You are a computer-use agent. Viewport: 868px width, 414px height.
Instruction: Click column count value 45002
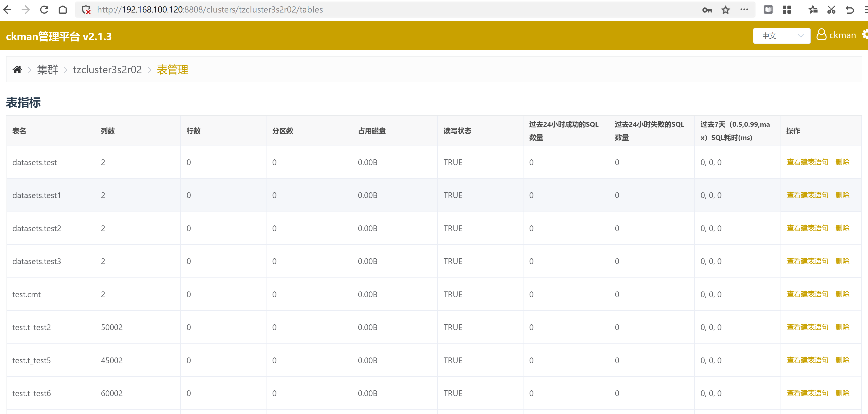(112, 360)
